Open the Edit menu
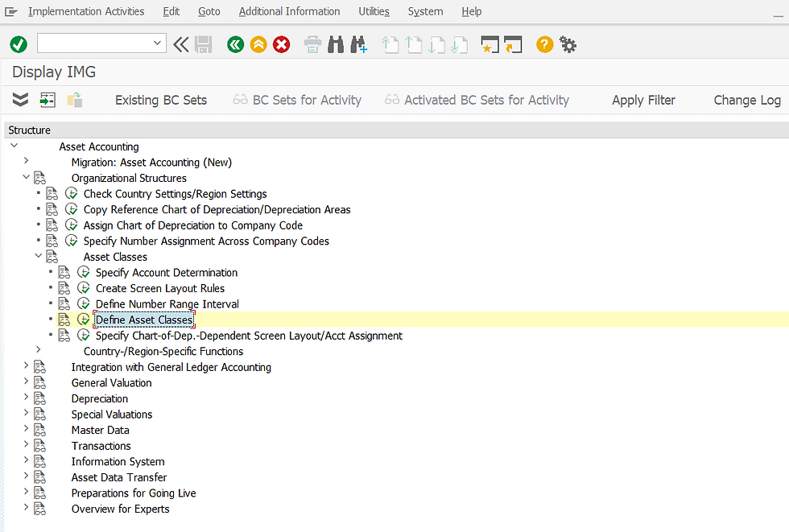 click(171, 11)
